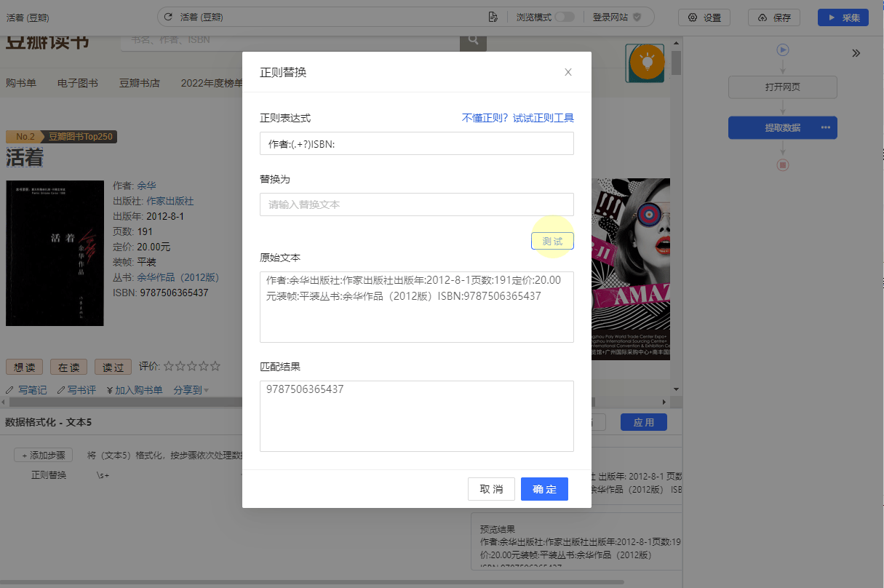Viewport: 884px width, 588px height.
Task: Click the workflow start play node
Action: [x=783, y=49]
